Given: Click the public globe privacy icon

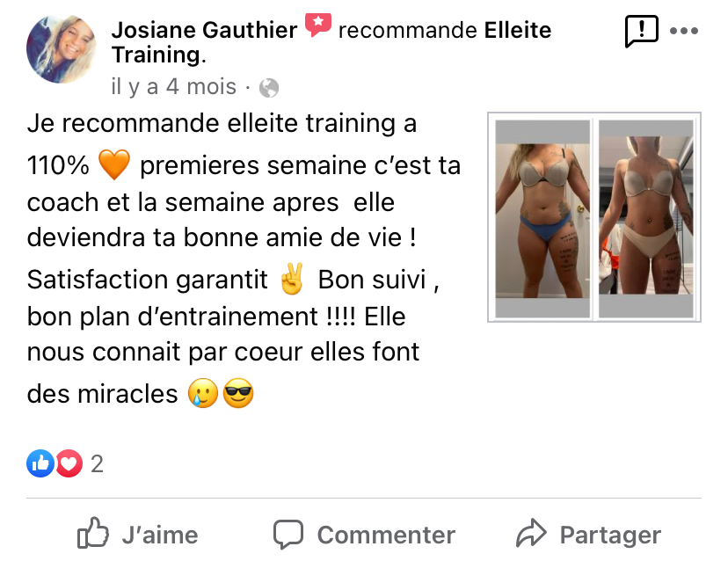Looking at the screenshot, I should coord(269,88).
